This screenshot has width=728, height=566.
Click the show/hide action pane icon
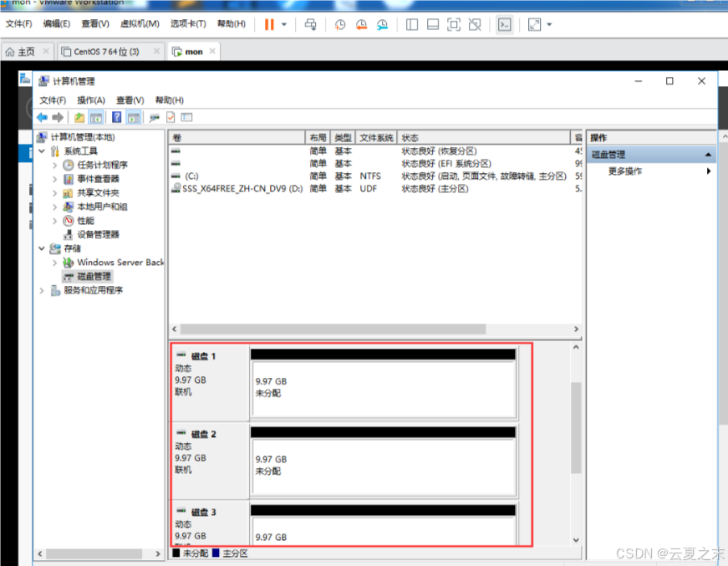[133, 118]
